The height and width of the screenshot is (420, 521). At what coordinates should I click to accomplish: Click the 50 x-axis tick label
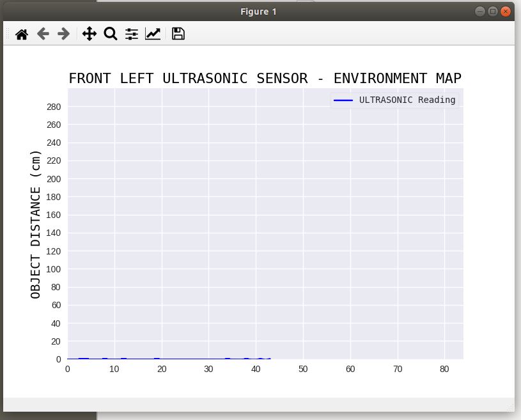(303, 369)
